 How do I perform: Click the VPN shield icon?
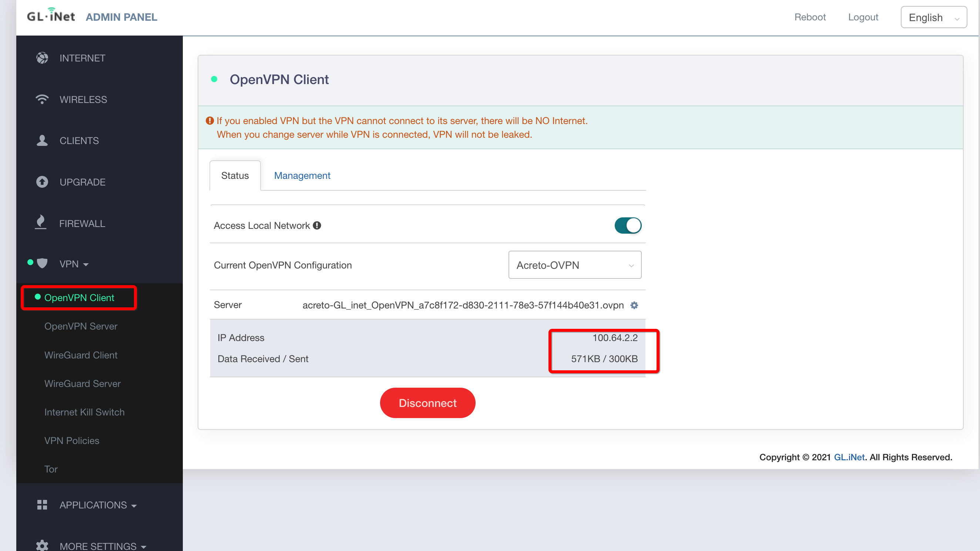tap(42, 263)
